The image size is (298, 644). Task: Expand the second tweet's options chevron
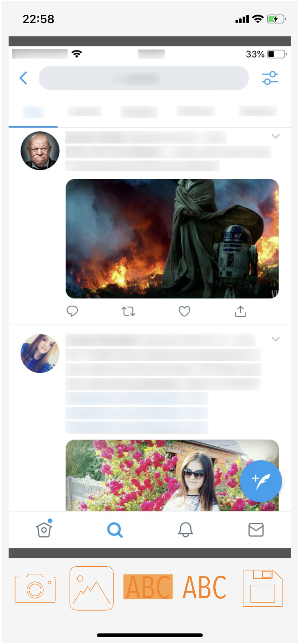pos(275,339)
